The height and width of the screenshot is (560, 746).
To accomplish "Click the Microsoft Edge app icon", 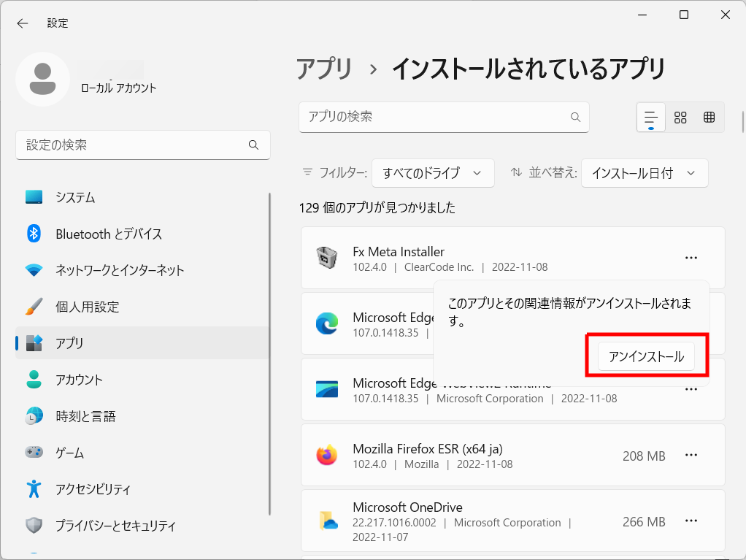I will [x=327, y=323].
